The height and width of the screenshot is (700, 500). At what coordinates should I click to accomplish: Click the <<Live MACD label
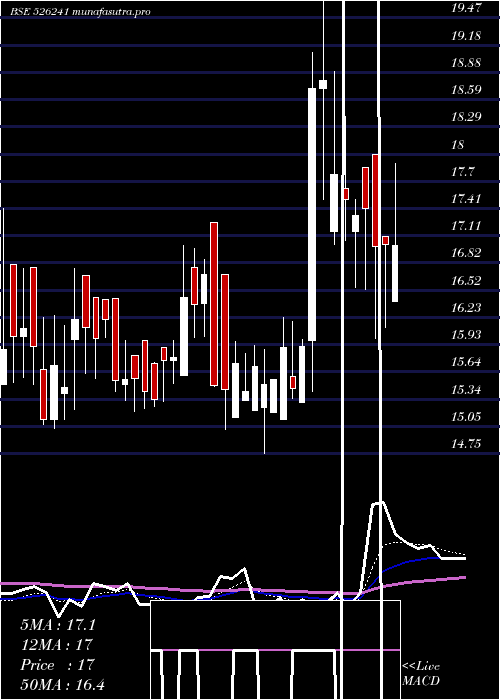tap(421, 674)
